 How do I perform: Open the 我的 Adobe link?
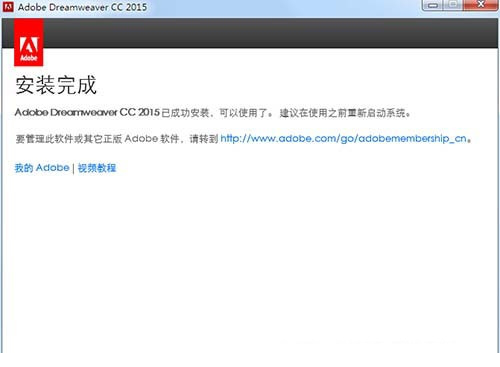[x=42, y=168]
